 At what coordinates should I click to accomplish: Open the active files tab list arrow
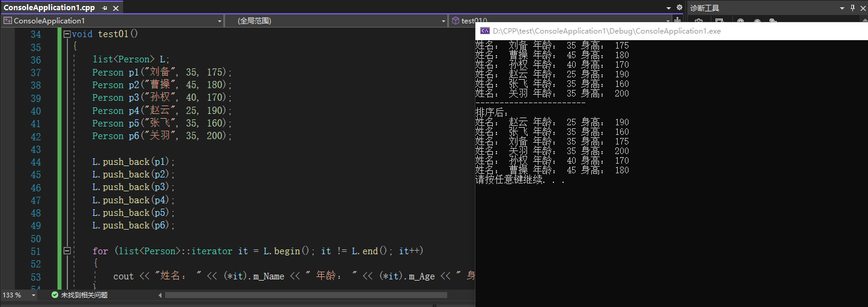click(x=669, y=8)
